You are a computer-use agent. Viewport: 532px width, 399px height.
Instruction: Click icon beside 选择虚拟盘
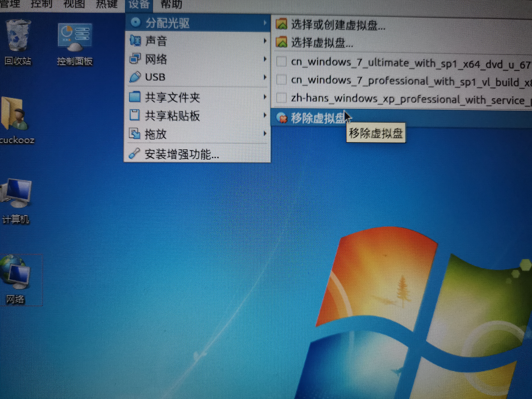(x=281, y=42)
